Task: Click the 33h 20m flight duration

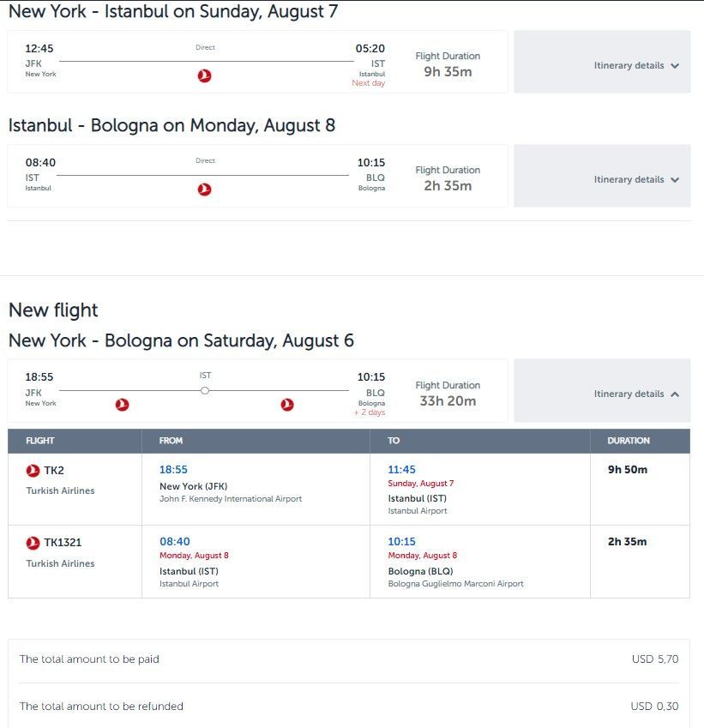Action: [448, 400]
